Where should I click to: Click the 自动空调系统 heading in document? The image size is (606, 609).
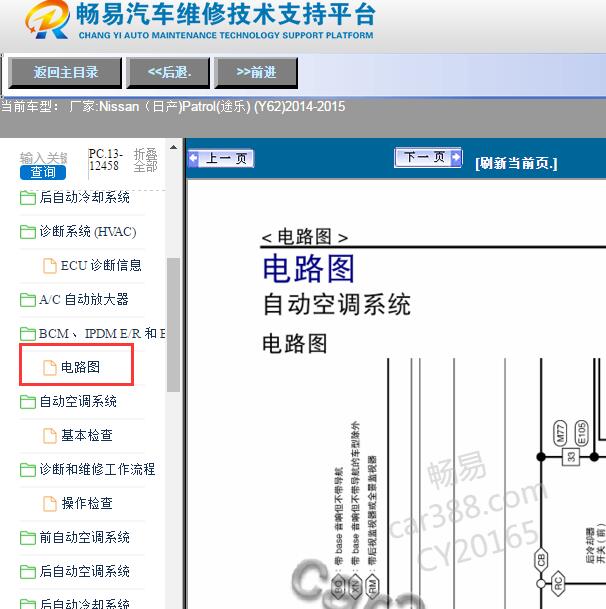336,304
